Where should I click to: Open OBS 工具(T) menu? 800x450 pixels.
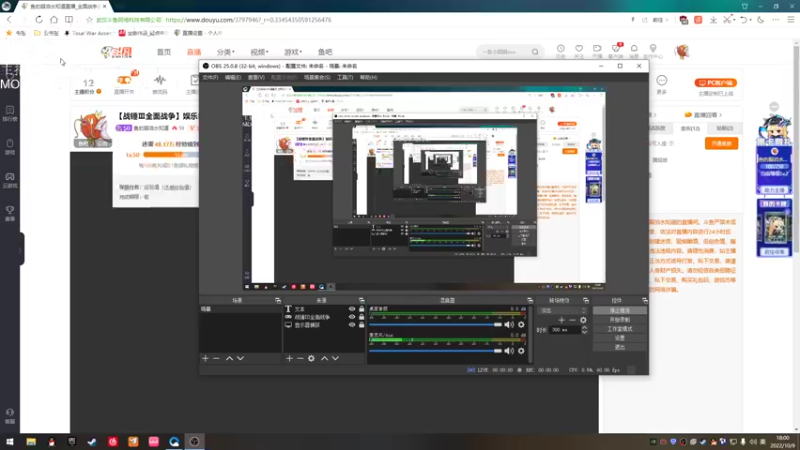[x=345, y=78]
